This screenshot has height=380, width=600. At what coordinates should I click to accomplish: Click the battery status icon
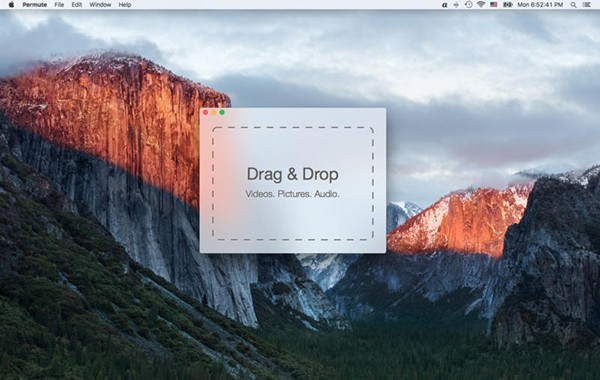[x=507, y=5]
